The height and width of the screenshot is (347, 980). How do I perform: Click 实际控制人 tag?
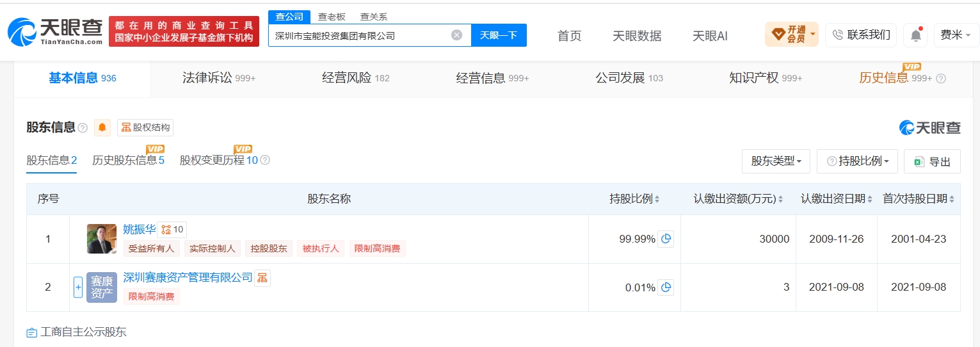click(213, 248)
